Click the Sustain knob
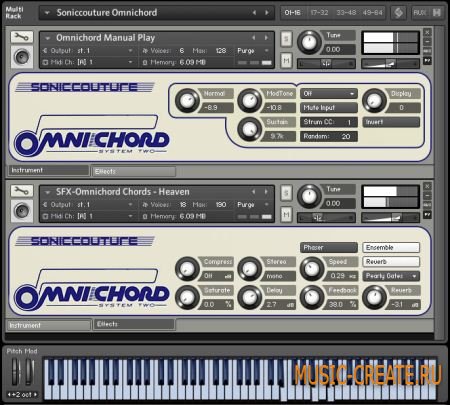The height and width of the screenshot is (405, 450). [x=249, y=129]
